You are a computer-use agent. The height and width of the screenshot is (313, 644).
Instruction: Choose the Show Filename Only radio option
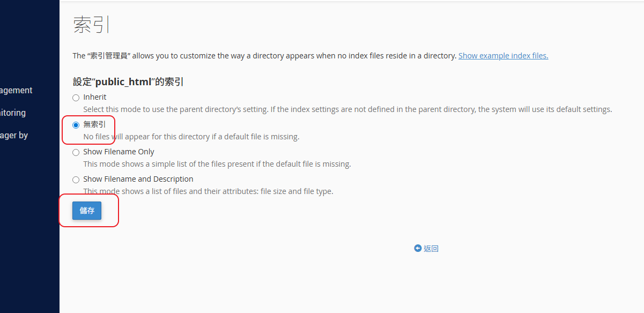point(76,152)
